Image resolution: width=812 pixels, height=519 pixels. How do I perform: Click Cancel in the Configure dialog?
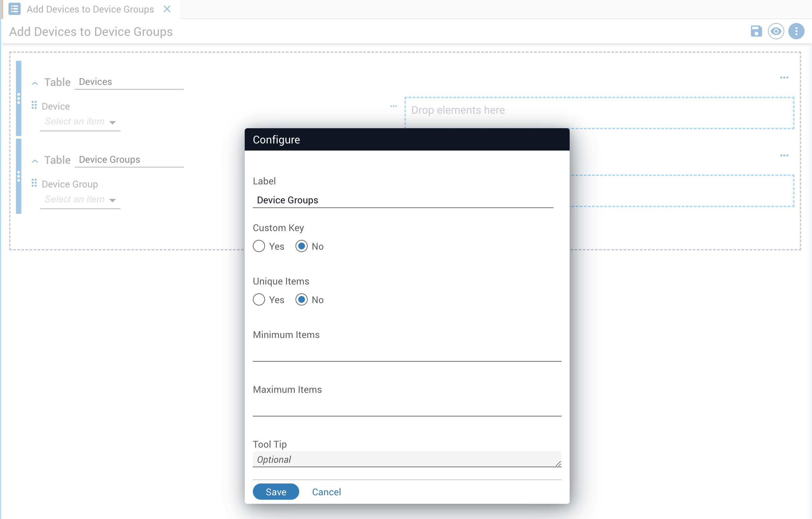[x=326, y=492]
